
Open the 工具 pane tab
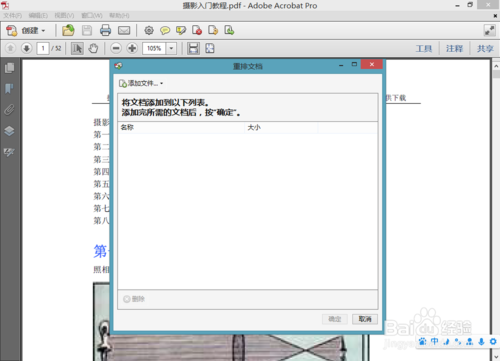(x=424, y=49)
